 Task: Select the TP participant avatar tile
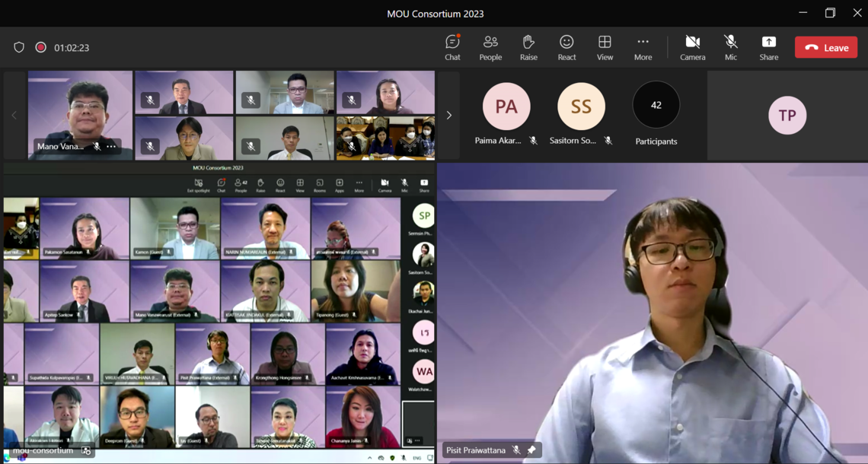pyautogui.click(x=787, y=116)
